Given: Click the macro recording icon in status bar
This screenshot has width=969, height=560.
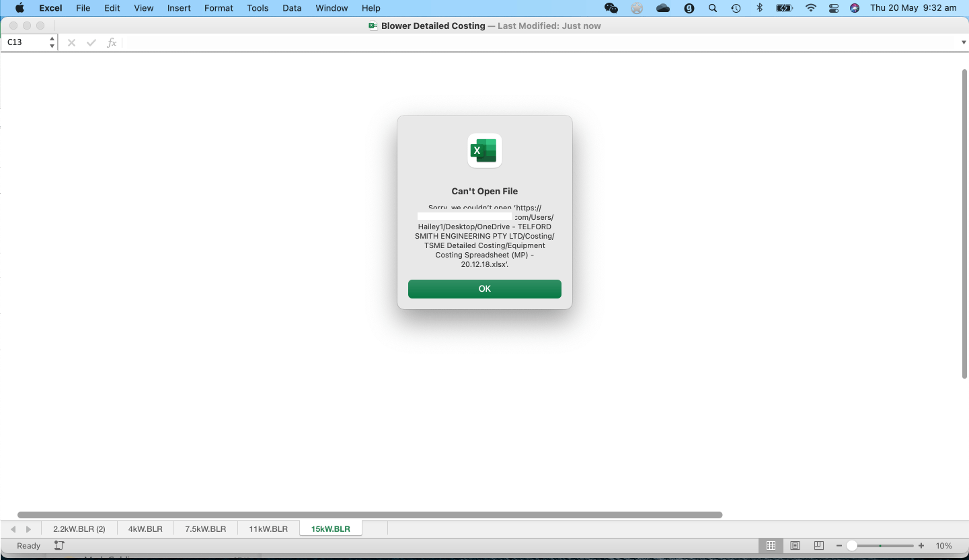Looking at the screenshot, I should pos(59,545).
